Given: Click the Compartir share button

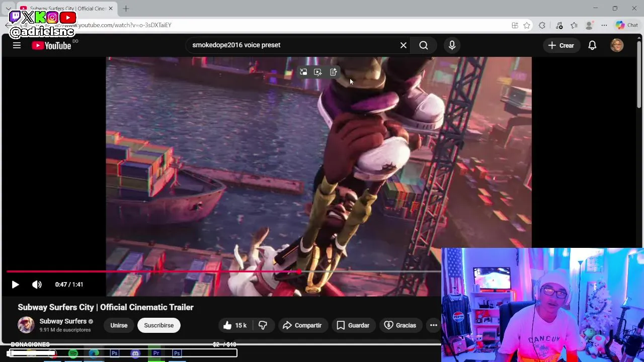Looking at the screenshot, I should tap(302, 325).
